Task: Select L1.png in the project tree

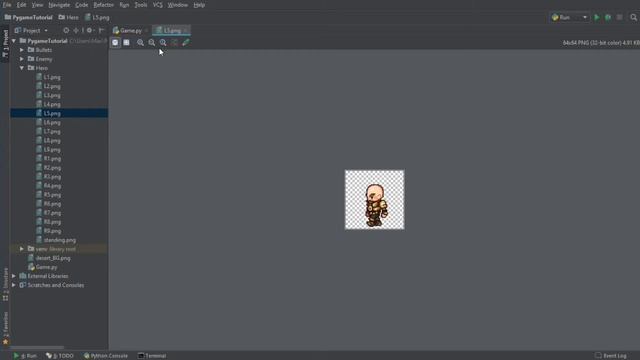Action: tap(52, 77)
